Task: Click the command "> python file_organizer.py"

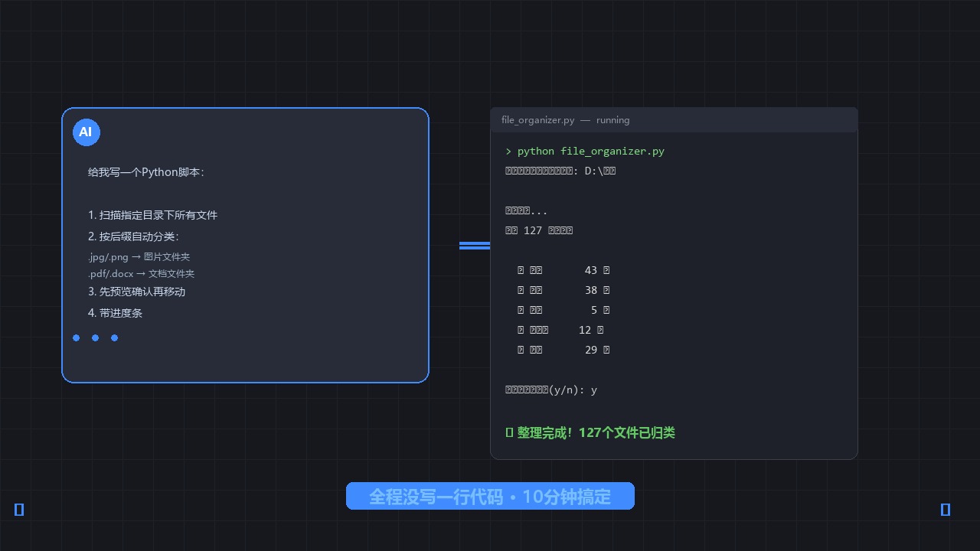Action: click(585, 152)
